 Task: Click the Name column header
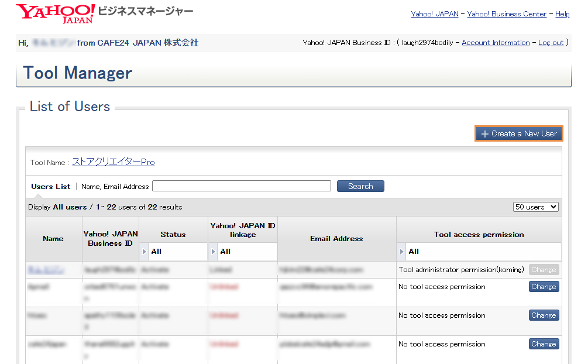click(53, 239)
